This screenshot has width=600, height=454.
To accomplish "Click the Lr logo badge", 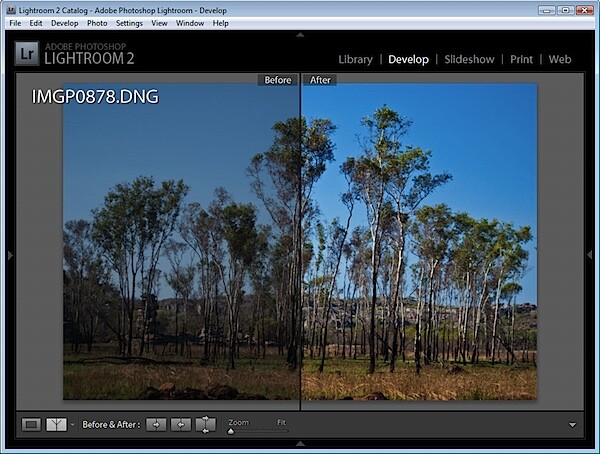I will [x=27, y=54].
